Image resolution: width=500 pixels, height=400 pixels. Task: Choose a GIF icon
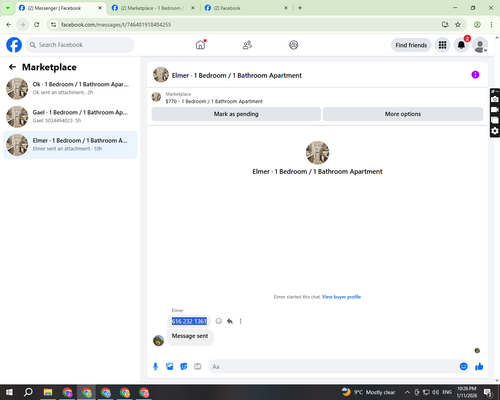pyautogui.click(x=198, y=367)
